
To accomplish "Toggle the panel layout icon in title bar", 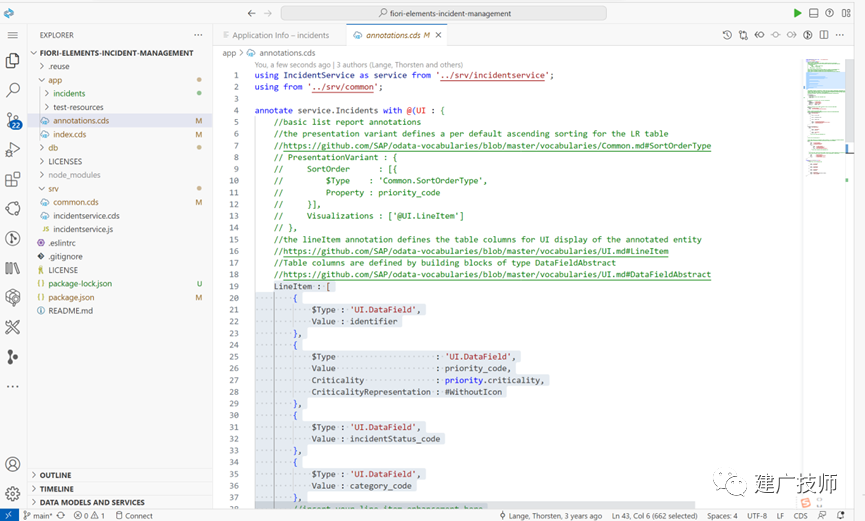I will pyautogui.click(x=813, y=13).
